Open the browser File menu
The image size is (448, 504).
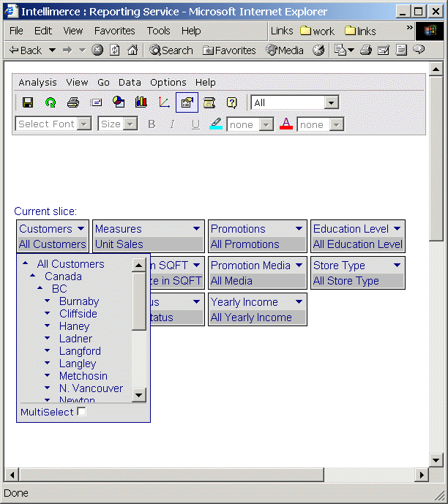pyautogui.click(x=16, y=31)
